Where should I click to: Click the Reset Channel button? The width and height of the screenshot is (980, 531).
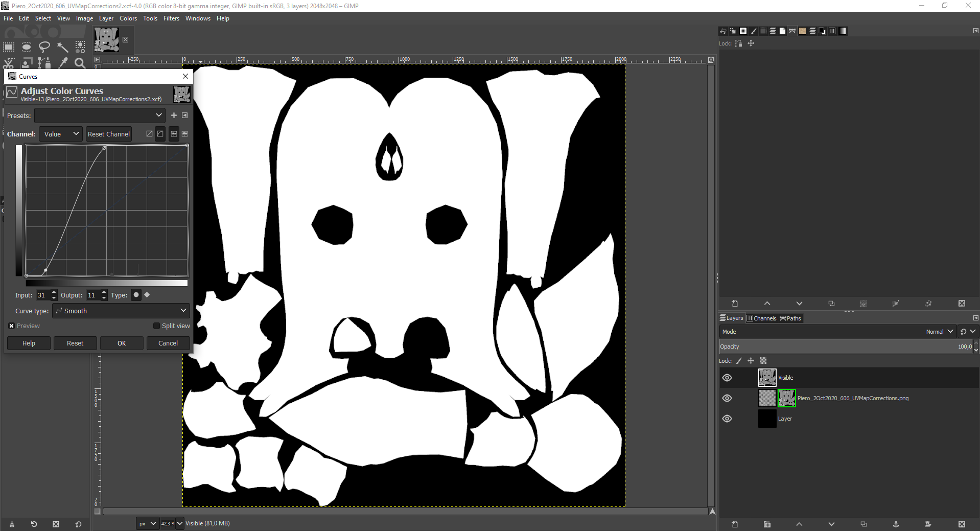coord(108,134)
